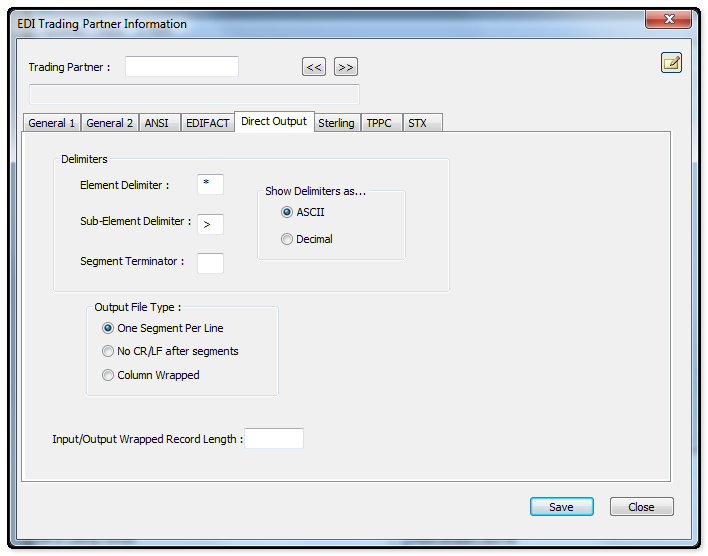This screenshot has height=556, width=708.
Task: Select Decimal delimiter display option
Action: [x=288, y=239]
